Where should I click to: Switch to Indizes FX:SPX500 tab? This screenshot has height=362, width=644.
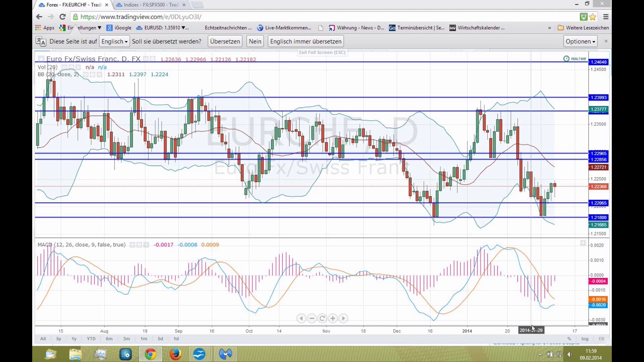tap(150, 5)
